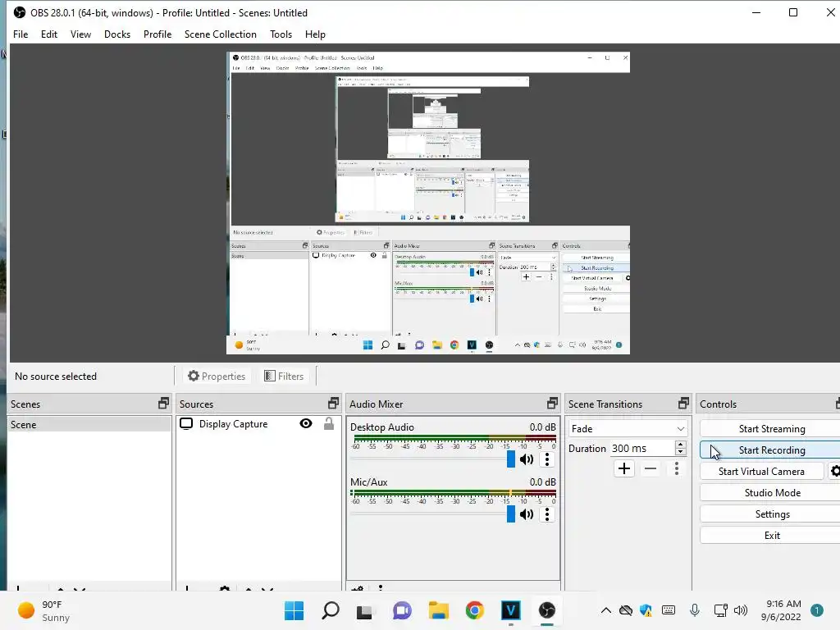This screenshot has height=630, width=840.
Task: Open the Fade transition dropdown
Action: 628,428
